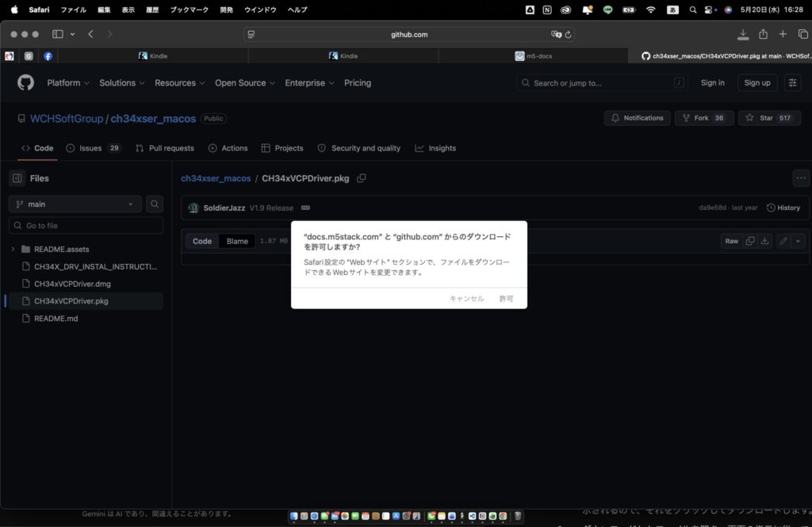This screenshot has height=527, width=812.
Task: Open the ブックマーク menu in menu bar
Action: tap(189, 10)
